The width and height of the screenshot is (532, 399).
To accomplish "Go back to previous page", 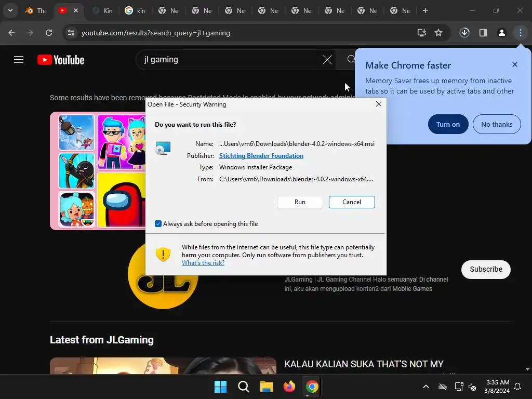I will (x=11, y=33).
